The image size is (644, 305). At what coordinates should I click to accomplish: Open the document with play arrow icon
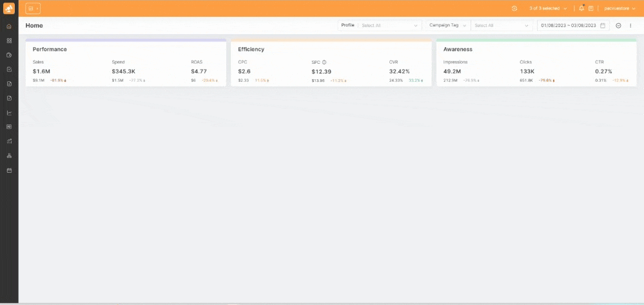point(9,98)
